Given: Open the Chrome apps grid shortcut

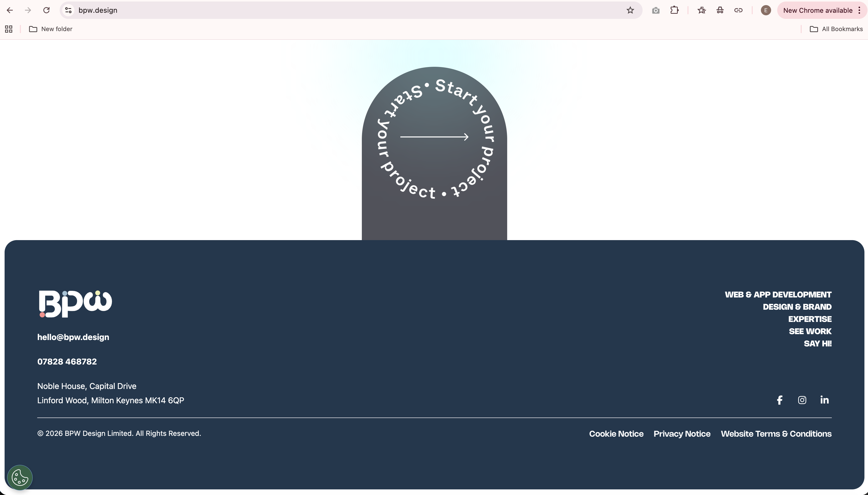Looking at the screenshot, I should tap(9, 29).
